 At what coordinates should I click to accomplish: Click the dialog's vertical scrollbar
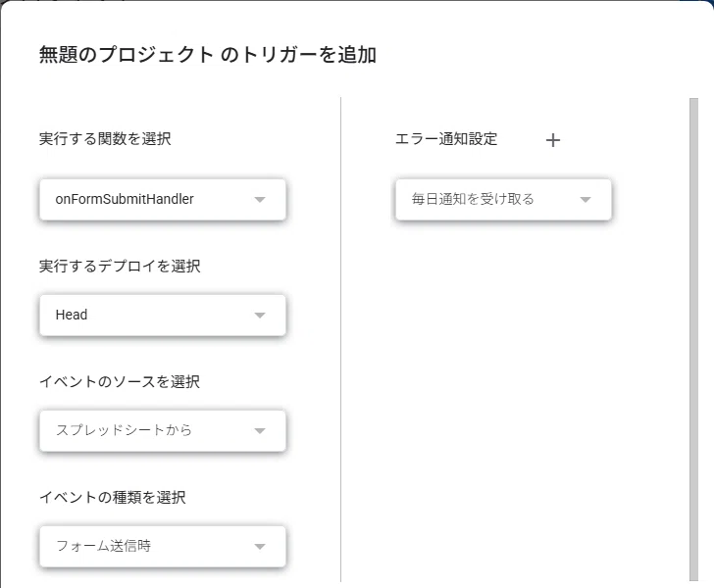click(694, 339)
